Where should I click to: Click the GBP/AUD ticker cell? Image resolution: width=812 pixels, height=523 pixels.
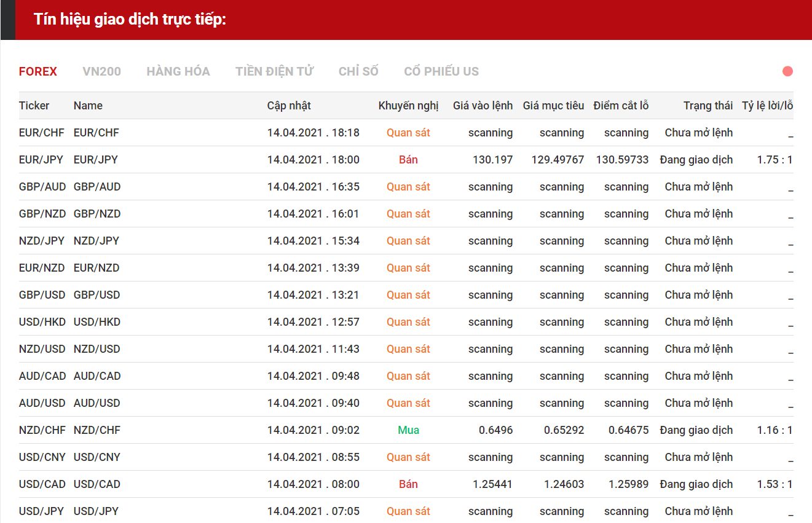pyautogui.click(x=42, y=187)
